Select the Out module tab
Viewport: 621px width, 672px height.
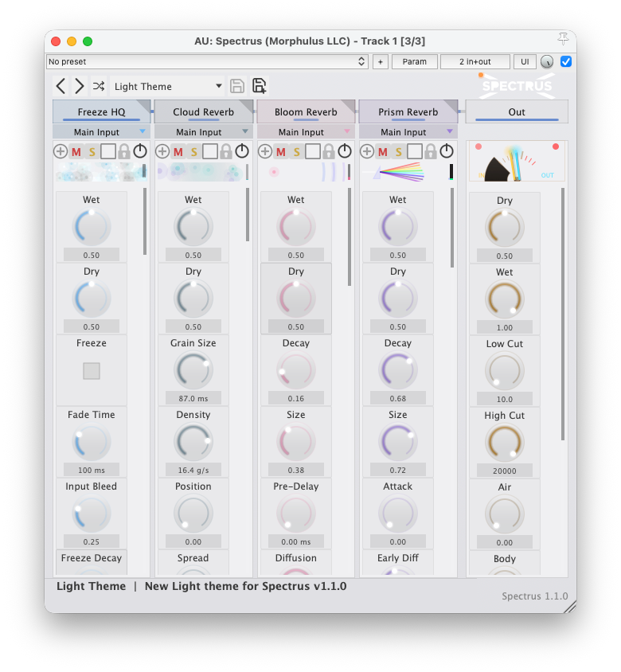(x=517, y=111)
